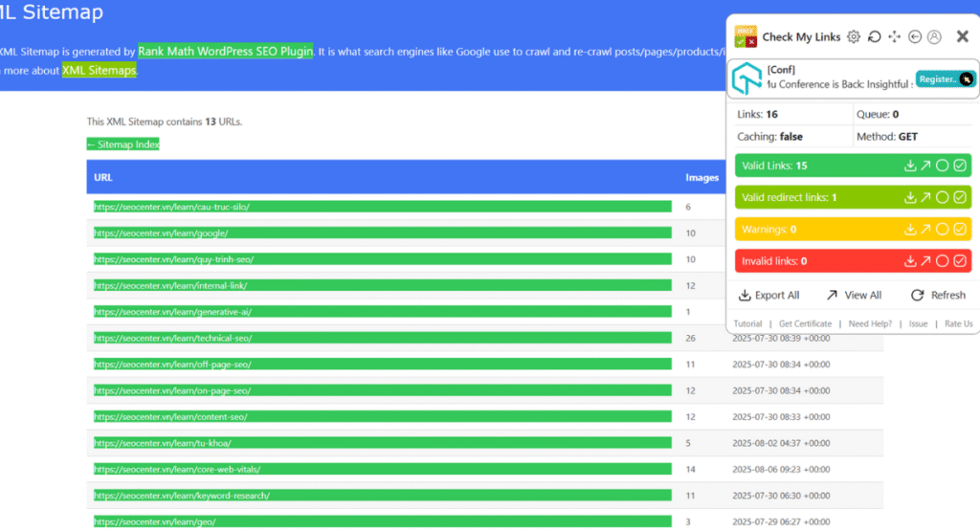Download the Warnings list
The width and height of the screenshot is (980, 531).
[910, 230]
